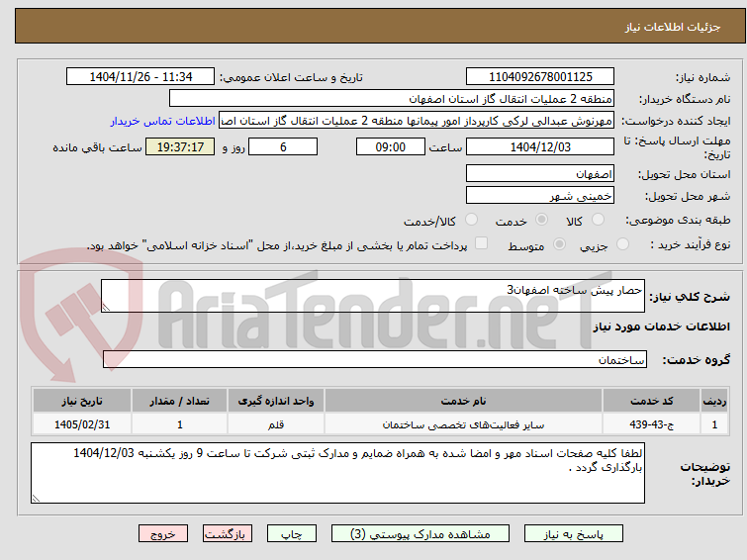The width and height of the screenshot is (747, 560).
Task: Click the remaining days field showing 6
Action: pos(283,146)
